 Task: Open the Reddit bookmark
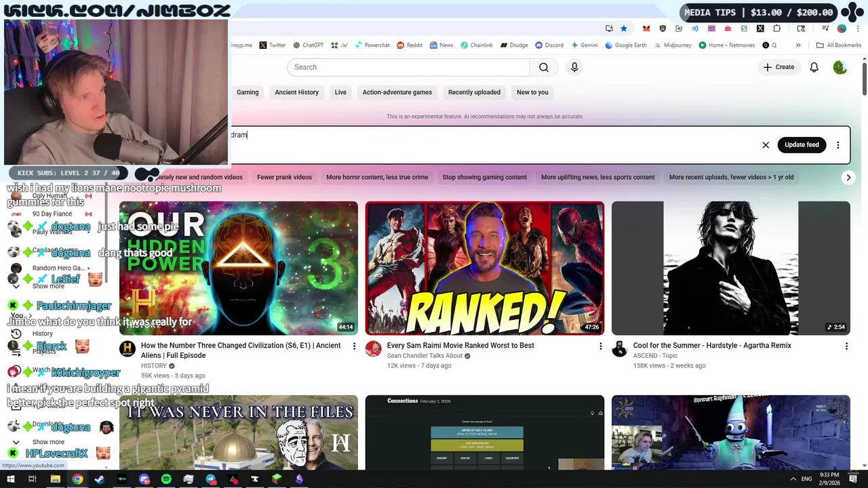point(410,45)
